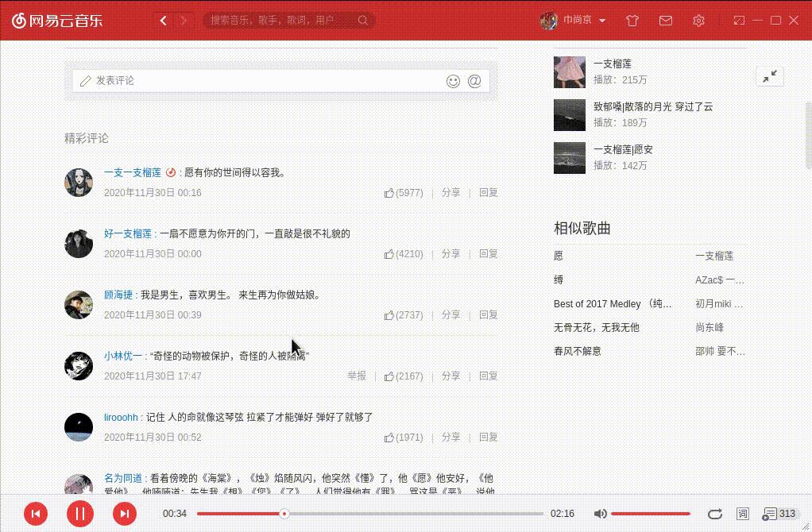Go back using the navigation arrow
This screenshot has height=532, width=812.
pos(163,20)
